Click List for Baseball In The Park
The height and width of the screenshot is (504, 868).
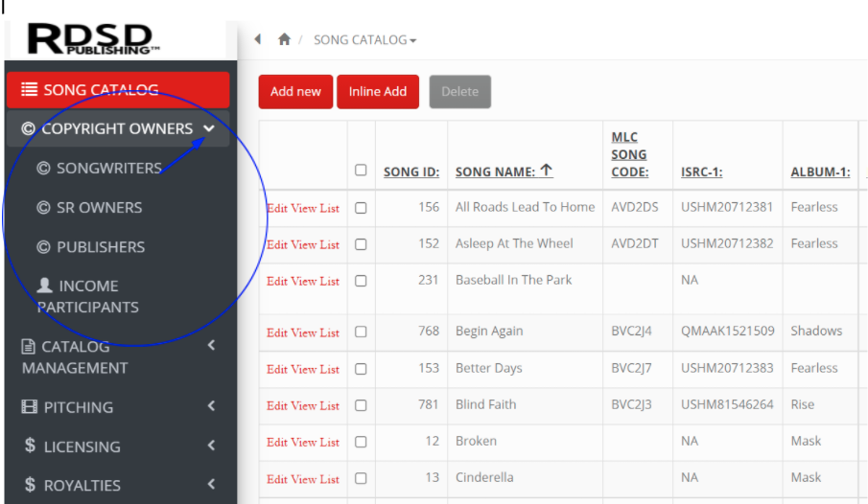click(329, 282)
